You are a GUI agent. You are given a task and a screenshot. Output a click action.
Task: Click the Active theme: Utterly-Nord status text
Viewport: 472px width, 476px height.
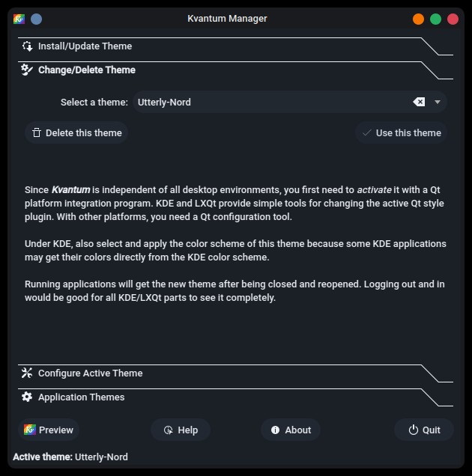(x=70, y=457)
